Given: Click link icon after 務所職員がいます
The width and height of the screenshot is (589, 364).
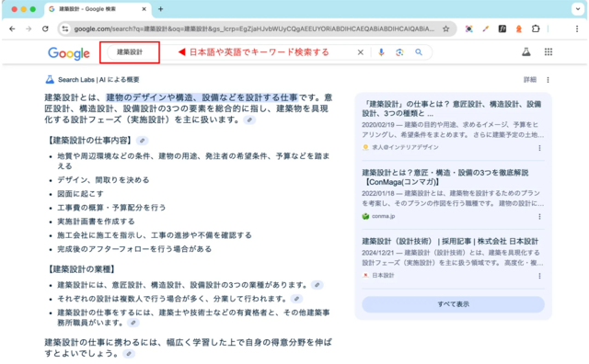Looking at the screenshot, I should click(133, 323).
